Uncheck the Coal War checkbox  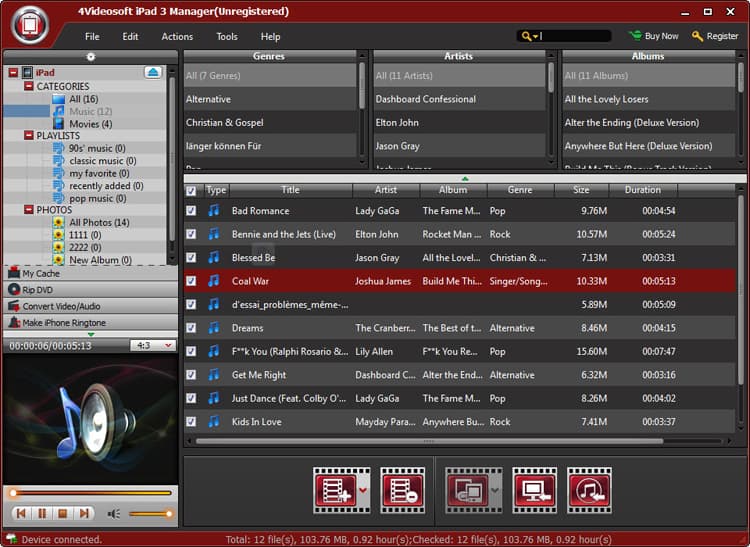pos(191,281)
